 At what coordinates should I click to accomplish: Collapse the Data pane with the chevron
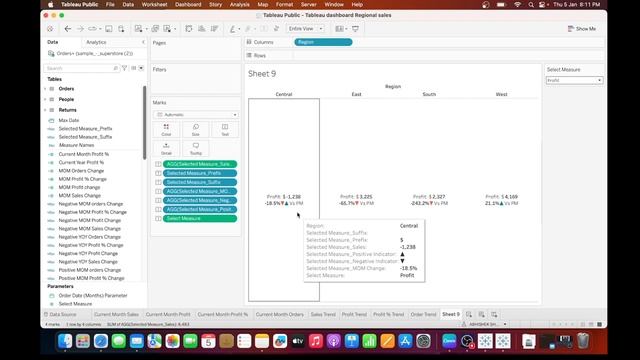coord(143,42)
